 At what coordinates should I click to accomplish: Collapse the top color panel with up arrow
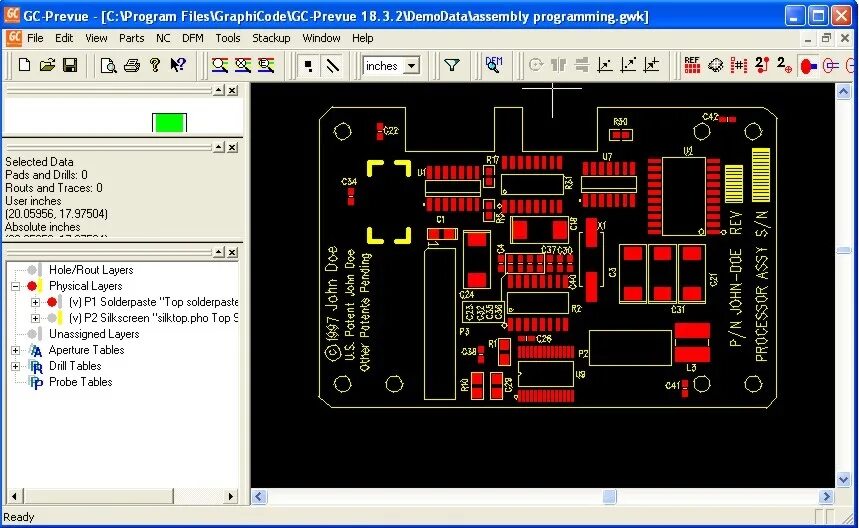pos(219,90)
